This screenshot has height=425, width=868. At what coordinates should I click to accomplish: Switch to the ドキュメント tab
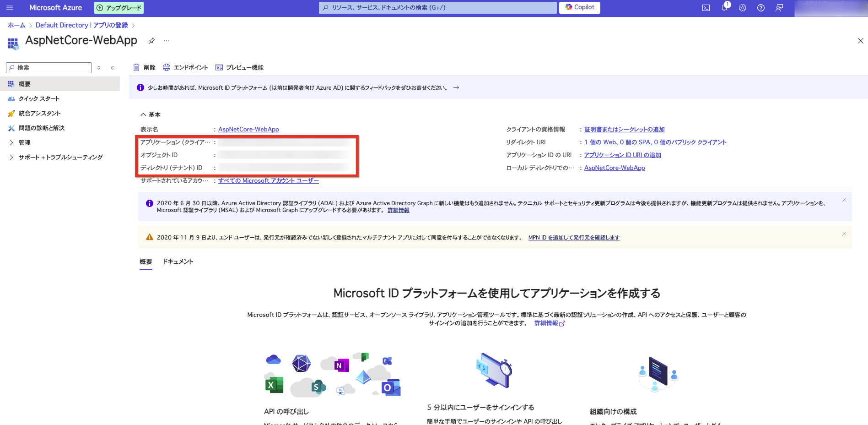(178, 262)
